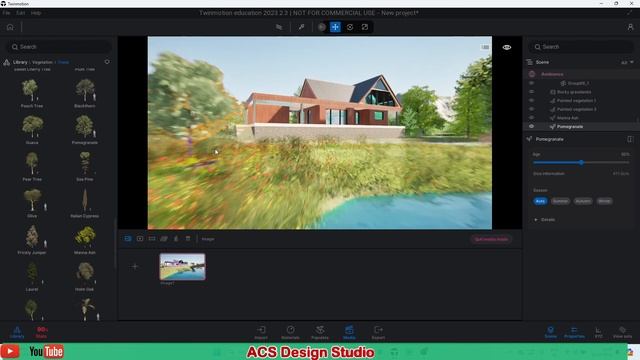Switch to Panorama media type icon
The image size is (640, 360).
(x=152, y=239)
